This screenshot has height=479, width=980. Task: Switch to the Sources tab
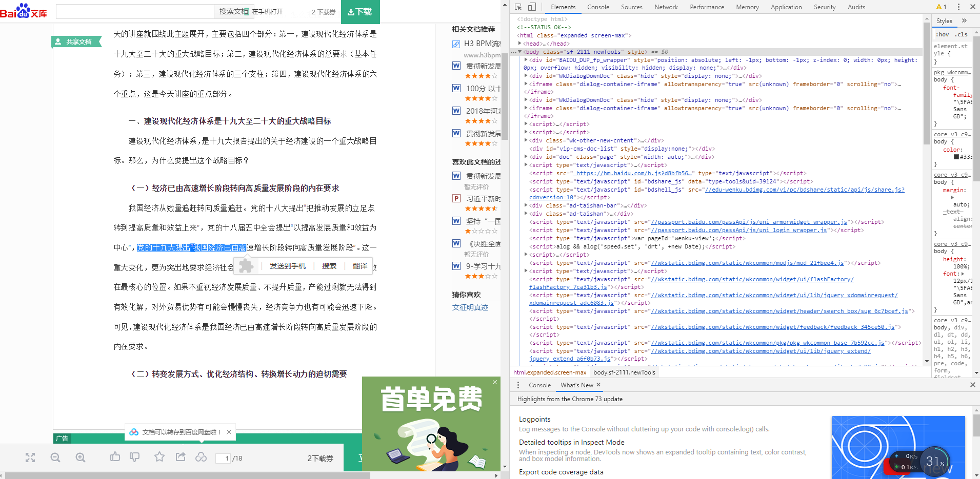[x=631, y=7]
